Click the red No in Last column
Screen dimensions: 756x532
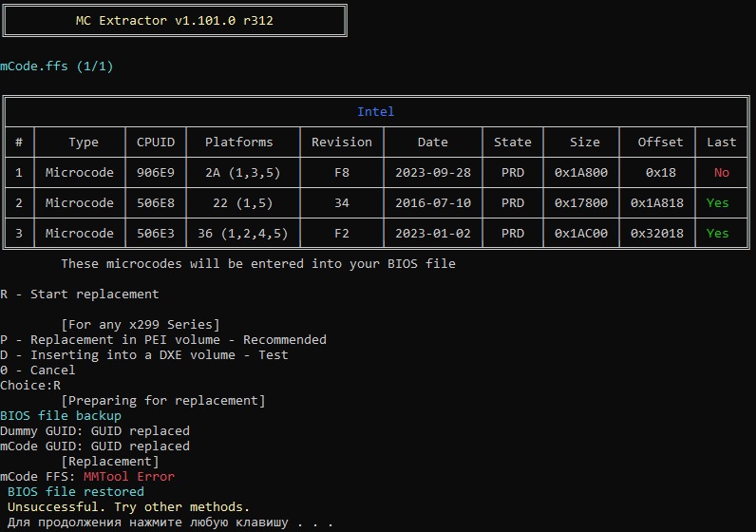(721, 173)
